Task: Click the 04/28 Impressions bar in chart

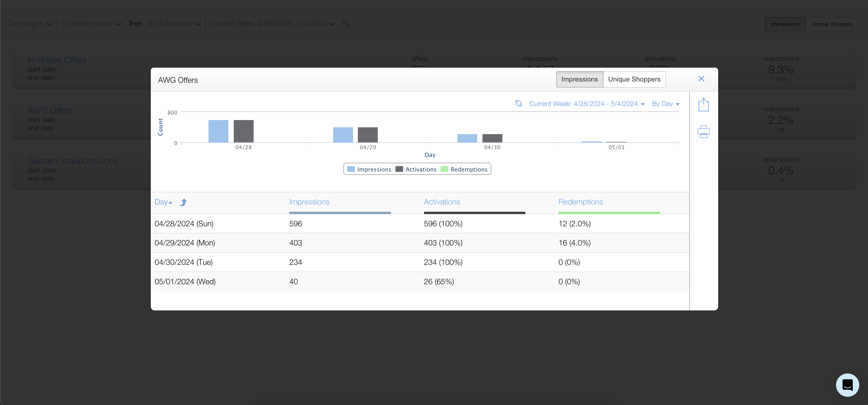Action: [218, 131]
